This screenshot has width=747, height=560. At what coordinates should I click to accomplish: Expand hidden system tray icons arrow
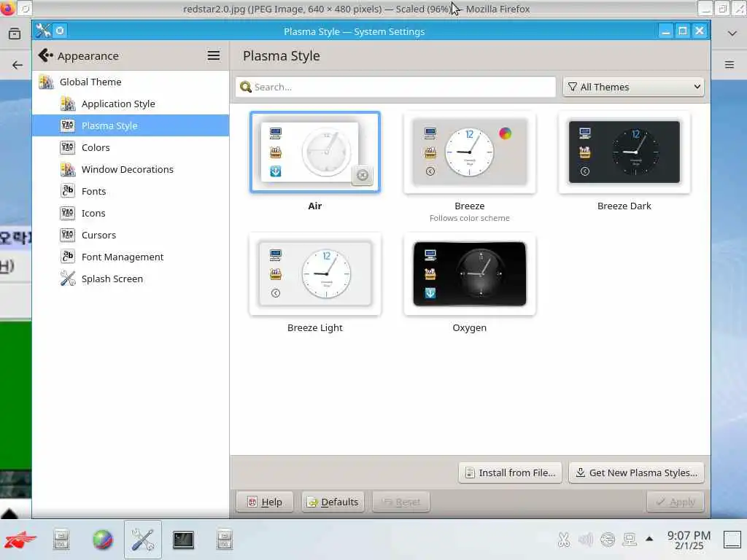click(649, 539)
